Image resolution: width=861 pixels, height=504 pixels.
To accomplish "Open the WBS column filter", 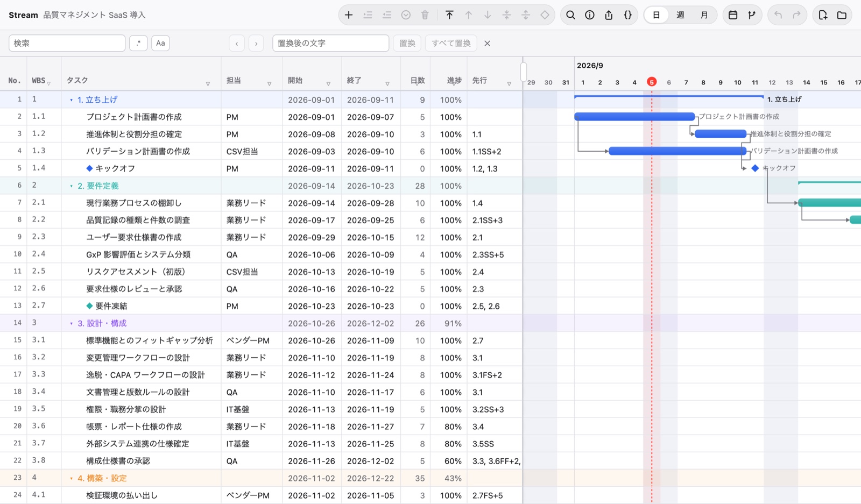I will tap(49, 84).
